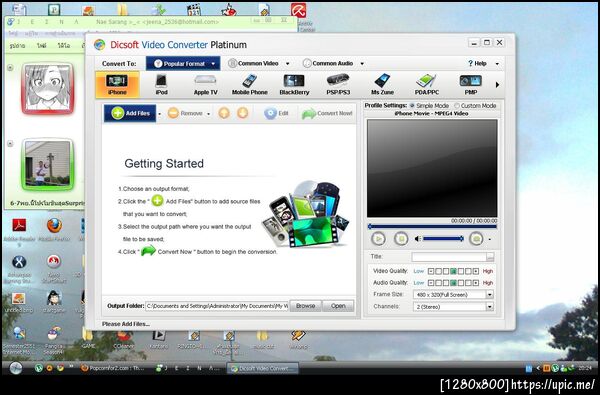The image size is (600, 395).
Task: Expand the Common Video dropdown arrow
Action: click(287, 64)
